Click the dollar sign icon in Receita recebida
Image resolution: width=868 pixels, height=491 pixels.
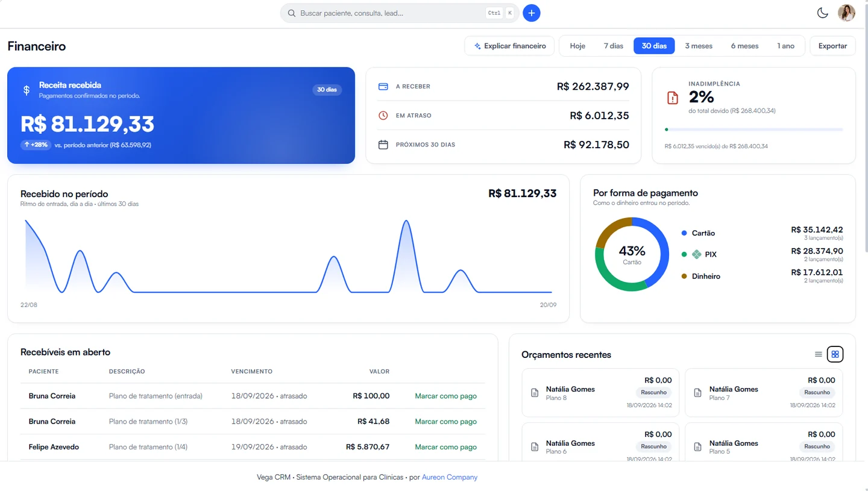click(x=27, y=90)
